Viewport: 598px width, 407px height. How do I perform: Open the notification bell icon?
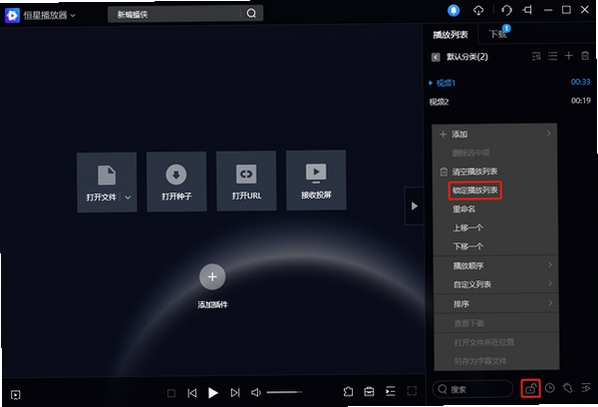coord(453,10)
